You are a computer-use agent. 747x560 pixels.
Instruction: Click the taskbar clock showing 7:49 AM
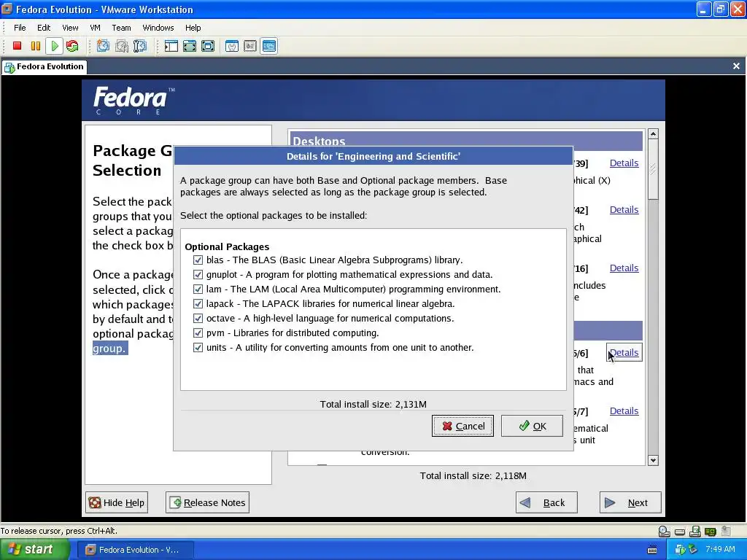pos(720,550)
